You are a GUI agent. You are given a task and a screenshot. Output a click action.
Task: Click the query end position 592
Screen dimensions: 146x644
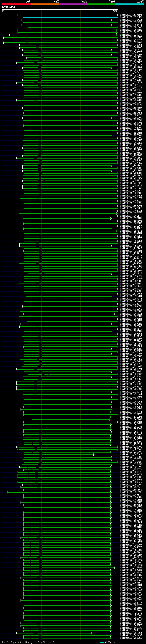click(x=115, y=11)
